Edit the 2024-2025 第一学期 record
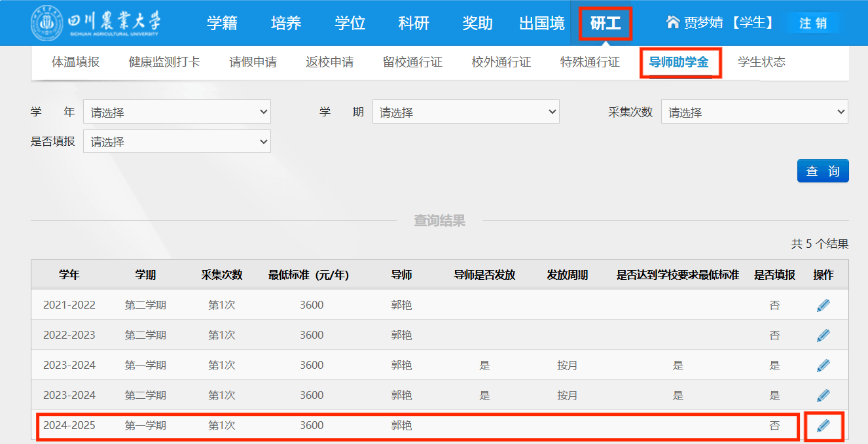 click(823, 426)
